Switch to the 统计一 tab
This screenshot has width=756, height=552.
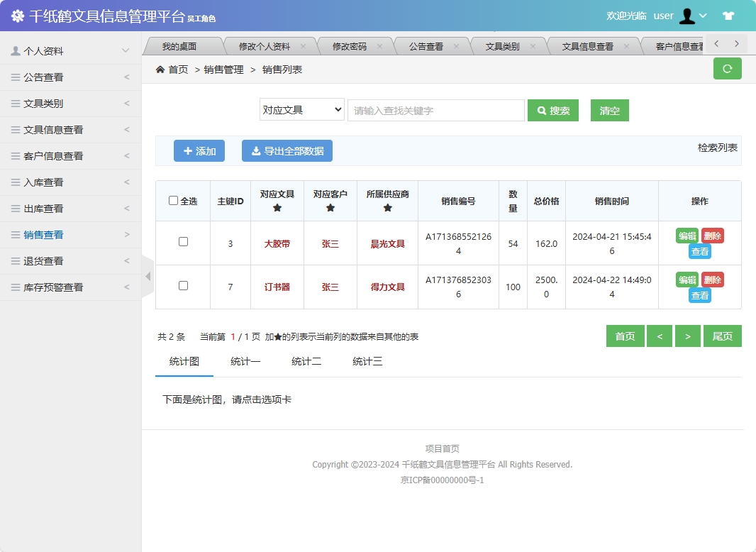(x=246, y=361)
